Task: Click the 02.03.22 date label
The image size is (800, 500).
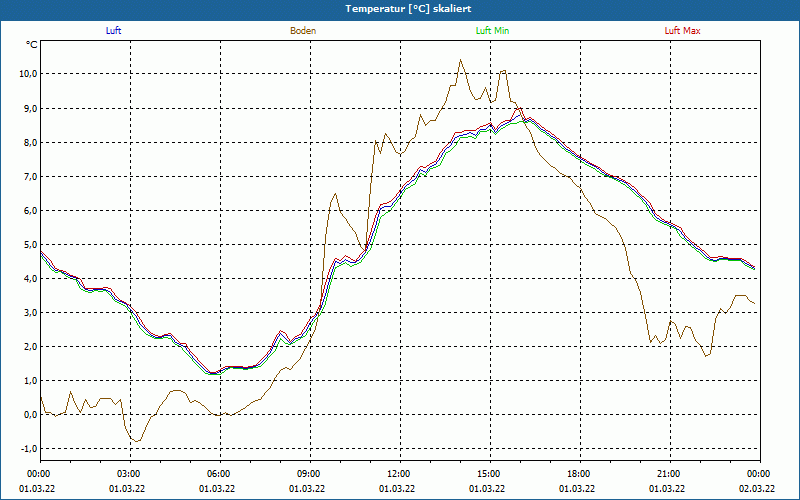Action: tap(757, 488)
